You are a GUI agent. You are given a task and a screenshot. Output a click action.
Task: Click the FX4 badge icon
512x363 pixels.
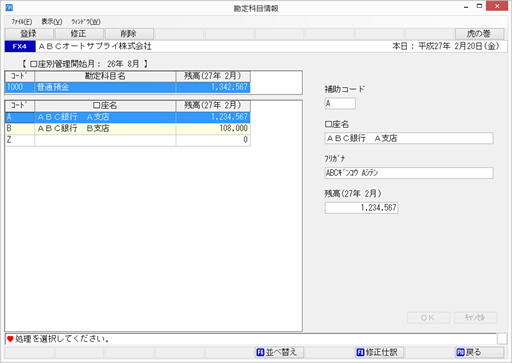pos(20,46)
